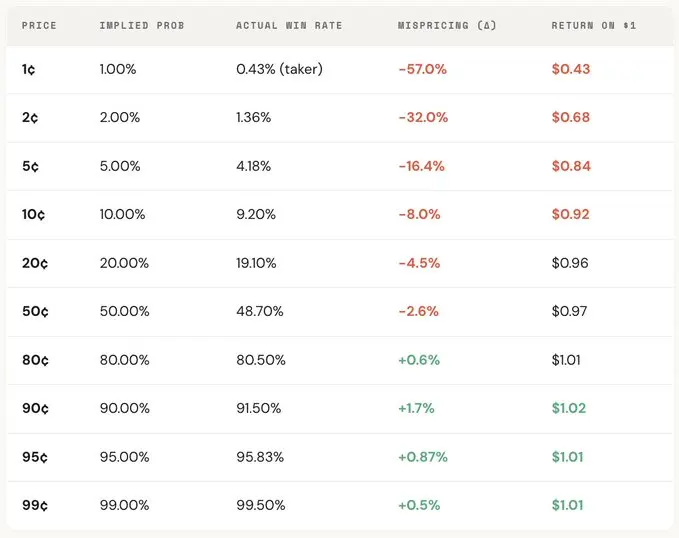Click the PRICE column header
Screen dimensions: 679x538
39,25
